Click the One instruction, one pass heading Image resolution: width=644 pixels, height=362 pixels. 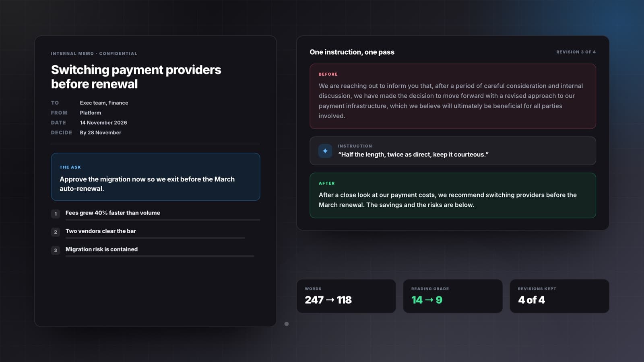pyautogui.click(x=352, y=52)
